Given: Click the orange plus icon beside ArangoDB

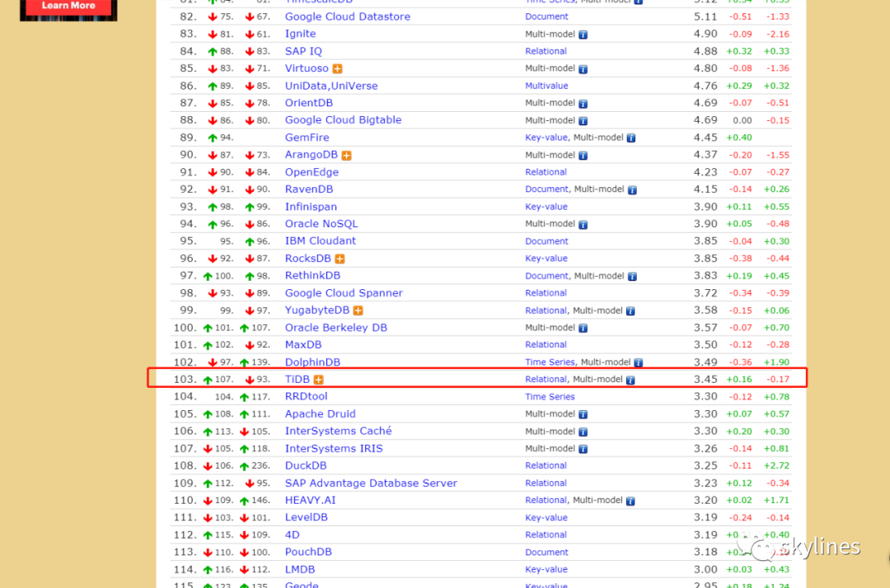Looking at the screenshot, I should [x=346, y=156].
